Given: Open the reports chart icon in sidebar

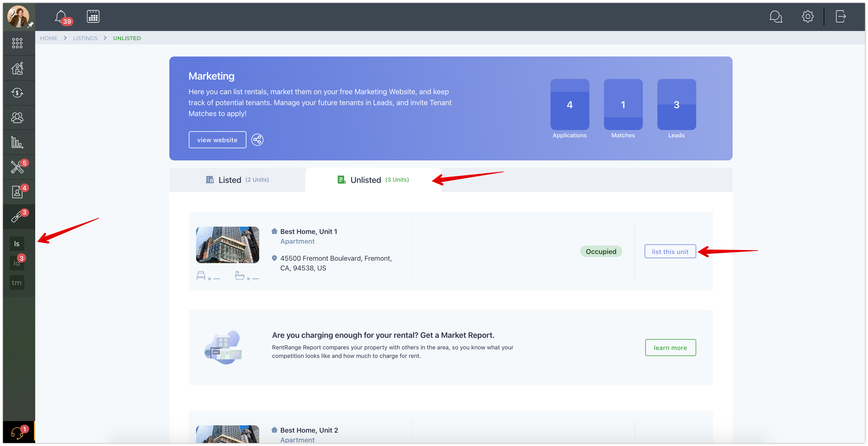Looking at the screenshot, I should 17,142.
